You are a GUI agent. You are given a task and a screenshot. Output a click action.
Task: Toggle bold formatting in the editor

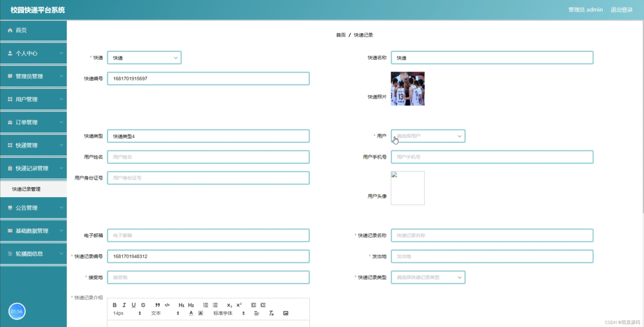point(115,305)
